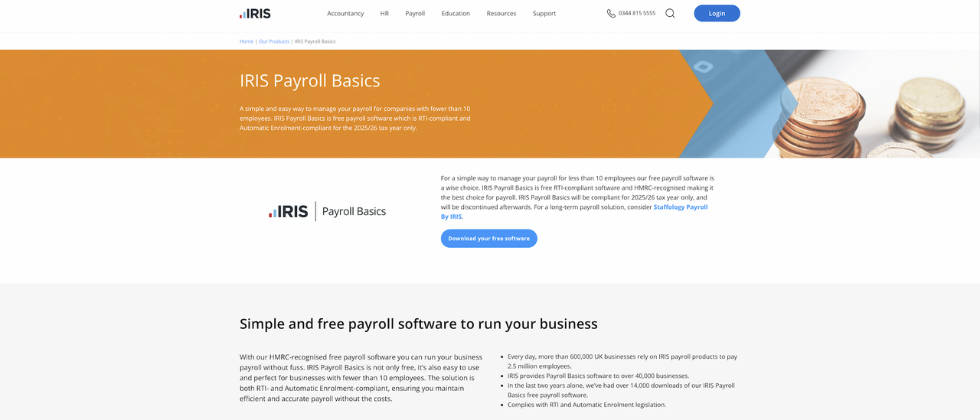
Task: Click the IRIS logo in the header
Action: click(255, 13)
